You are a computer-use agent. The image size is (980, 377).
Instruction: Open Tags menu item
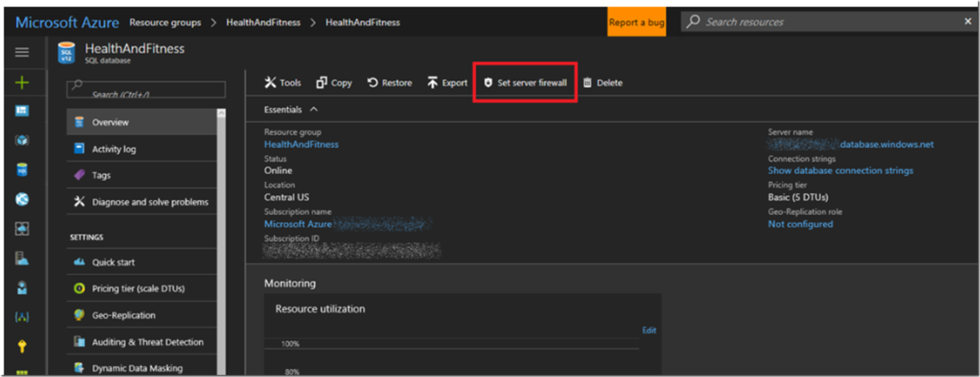142,175
